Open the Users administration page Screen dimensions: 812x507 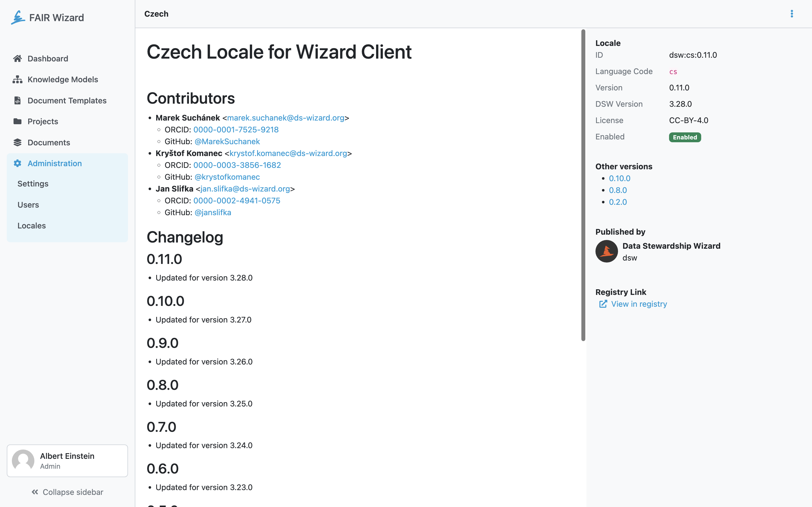(x=28, y=205)
